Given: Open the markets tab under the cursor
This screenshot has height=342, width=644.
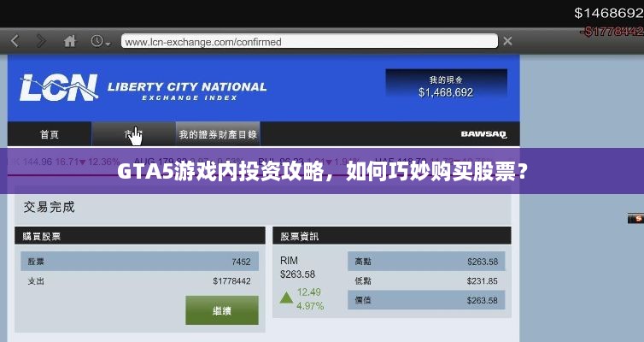Looking at the screenshot, I should (x=133, y=134).
